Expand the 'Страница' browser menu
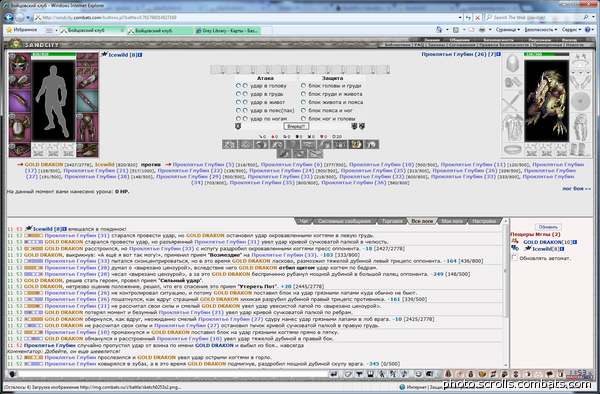This screenshot has width=600, height=394. [508, 29]
